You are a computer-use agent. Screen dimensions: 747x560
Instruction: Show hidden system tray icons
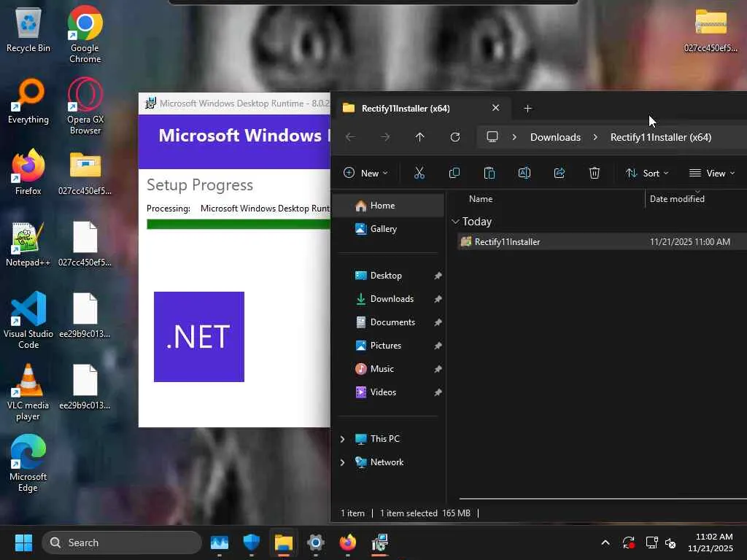pos(605,542)
